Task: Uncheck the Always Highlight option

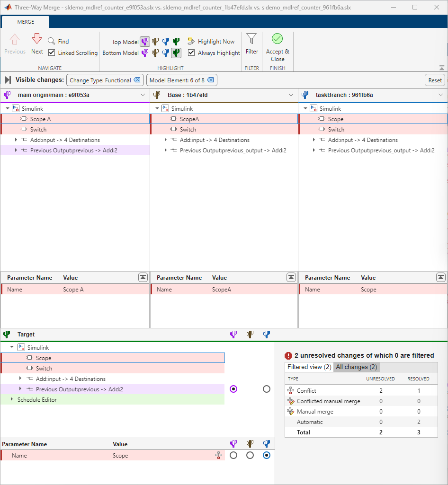Action: coord(191,53)
